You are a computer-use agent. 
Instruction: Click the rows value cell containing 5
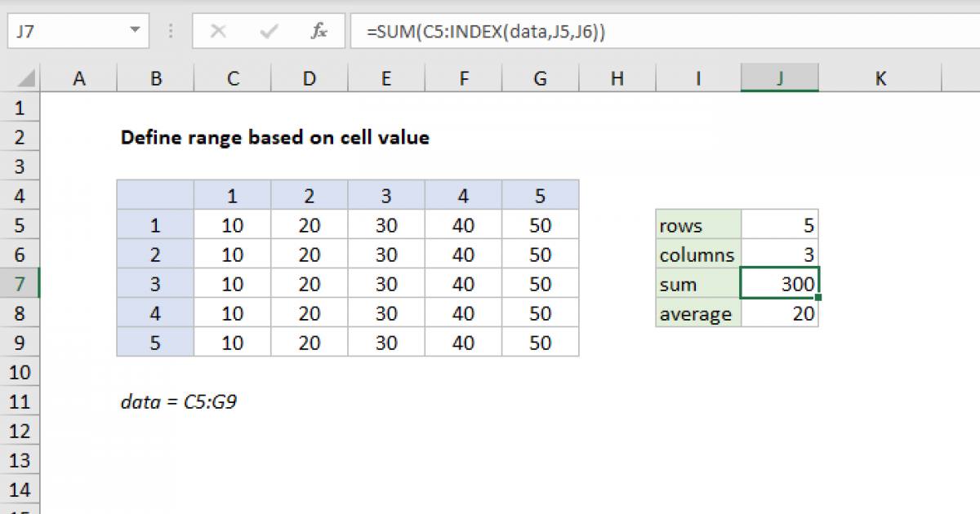(x=780, y=225)
